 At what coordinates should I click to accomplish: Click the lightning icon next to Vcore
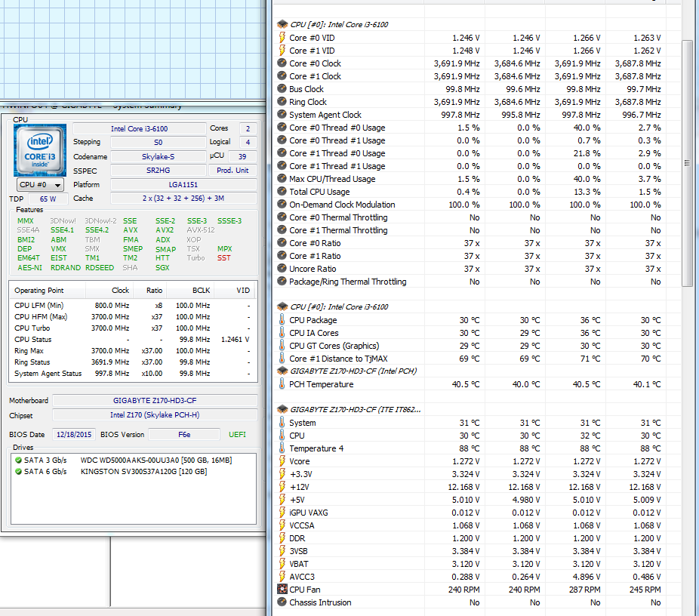[282, 461]
